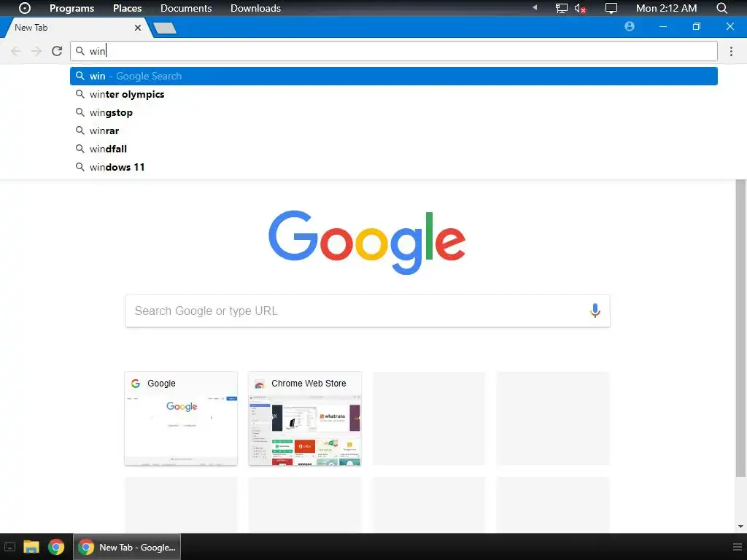This screenshot has height=560, width=747.
Task: Switch to New Tab - Google taskbar window
Action: point(127,547)
